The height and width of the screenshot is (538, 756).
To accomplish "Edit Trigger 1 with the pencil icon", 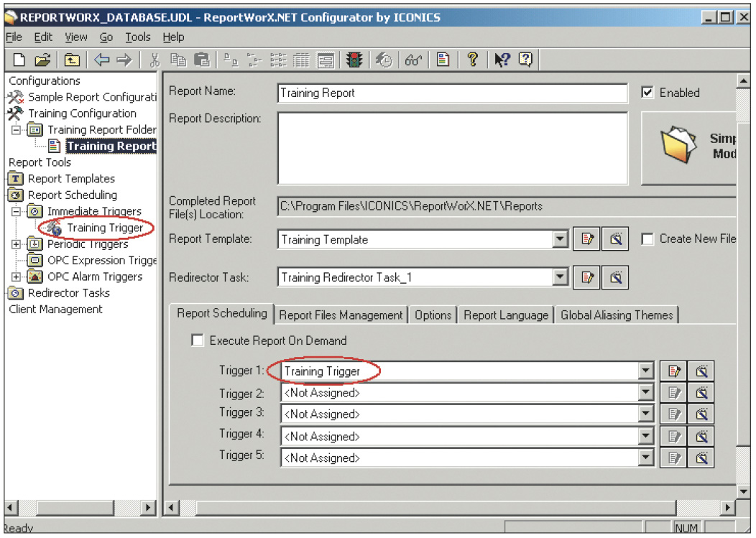I will [x=673, y=371].
